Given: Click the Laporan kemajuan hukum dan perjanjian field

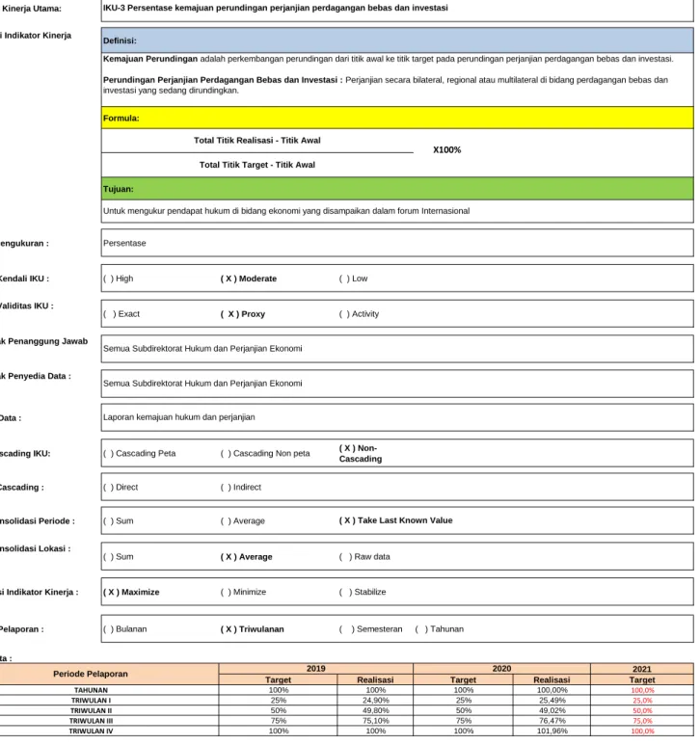Looking at the screenshot, I should coord(397,417).
